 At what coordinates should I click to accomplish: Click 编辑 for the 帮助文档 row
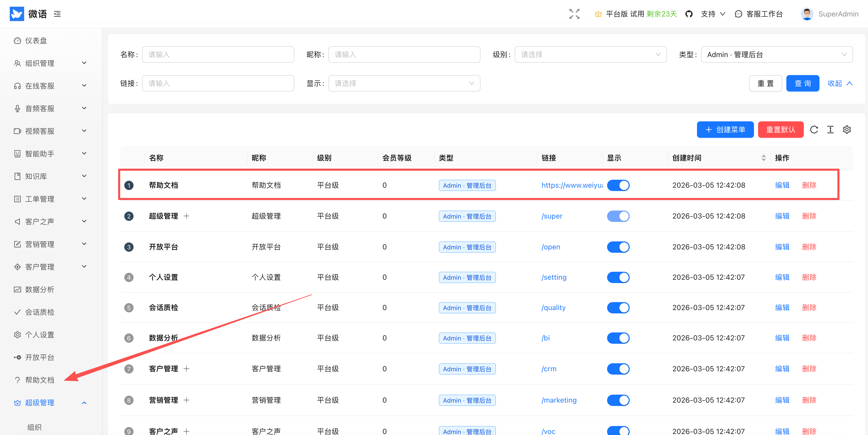click(x=782, y=185)
